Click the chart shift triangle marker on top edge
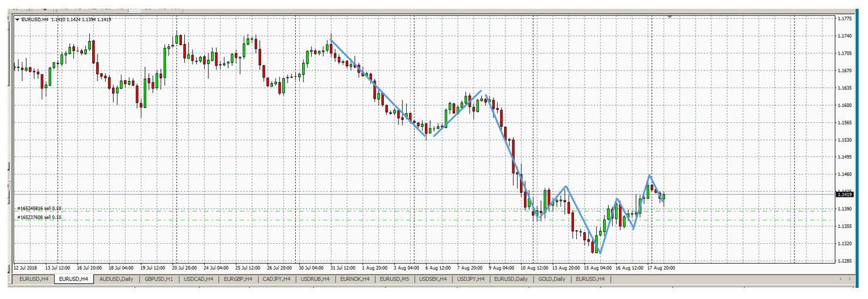The image size is (868, 299). (x=670, y=17)
